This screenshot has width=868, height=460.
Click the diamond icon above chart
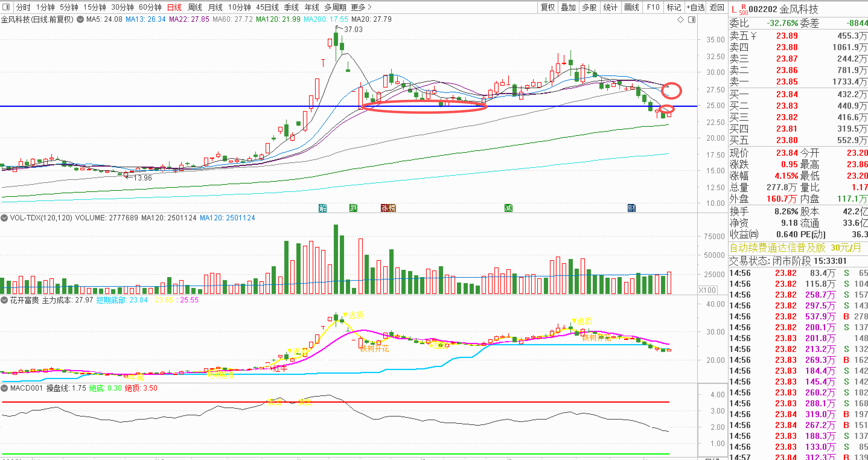(x=680, y=20)
